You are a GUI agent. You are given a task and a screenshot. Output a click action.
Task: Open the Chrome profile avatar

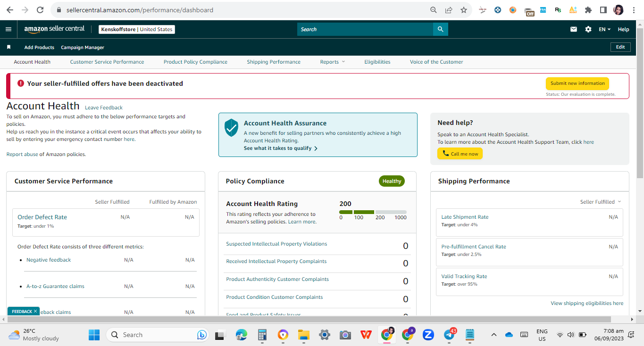point(619,10)
